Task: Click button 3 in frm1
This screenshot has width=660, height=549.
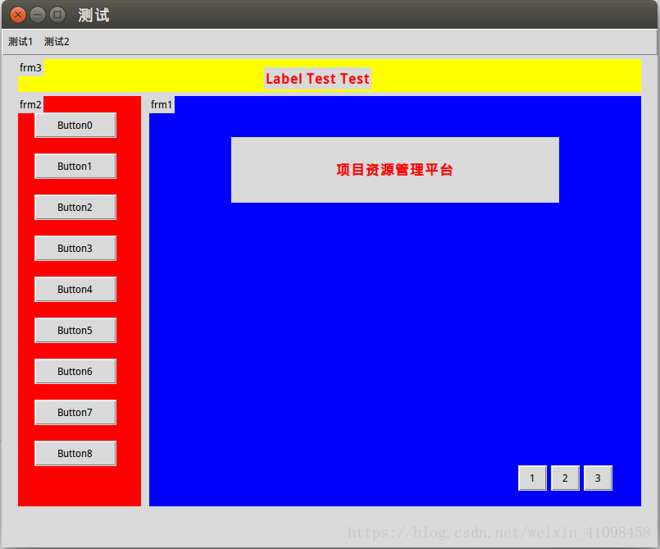Action: (x=598, y=478)
